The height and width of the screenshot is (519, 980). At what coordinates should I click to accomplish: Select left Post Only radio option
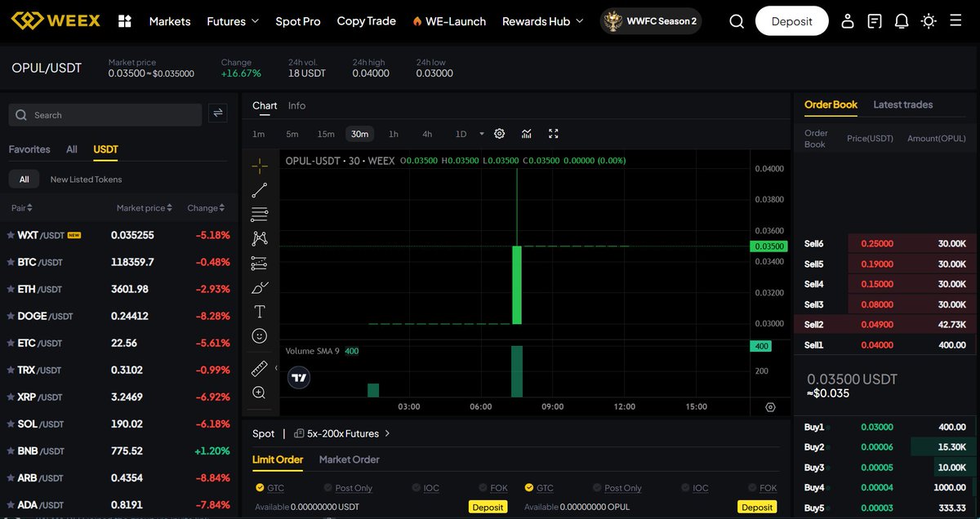click(328, 488)
